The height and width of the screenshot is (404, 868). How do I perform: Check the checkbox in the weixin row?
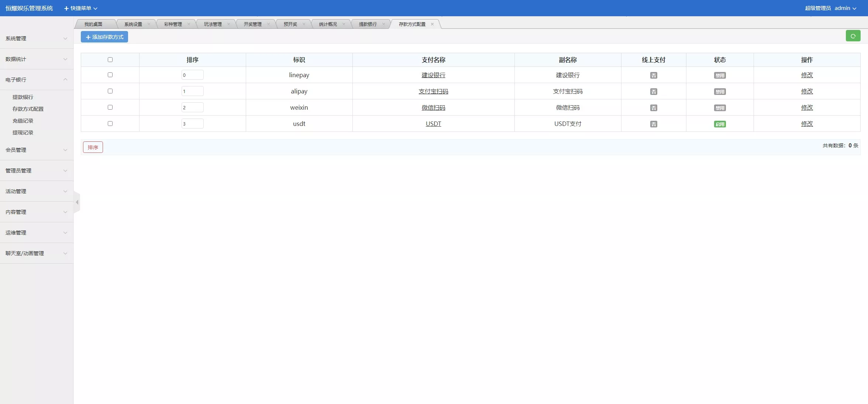coord(110,107)
